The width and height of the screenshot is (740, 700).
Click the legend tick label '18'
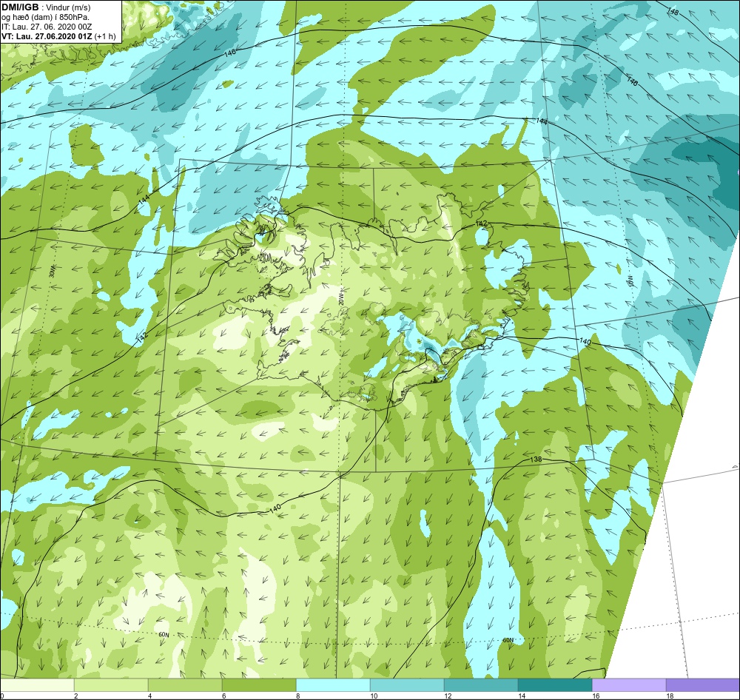(x=670, y=696)
